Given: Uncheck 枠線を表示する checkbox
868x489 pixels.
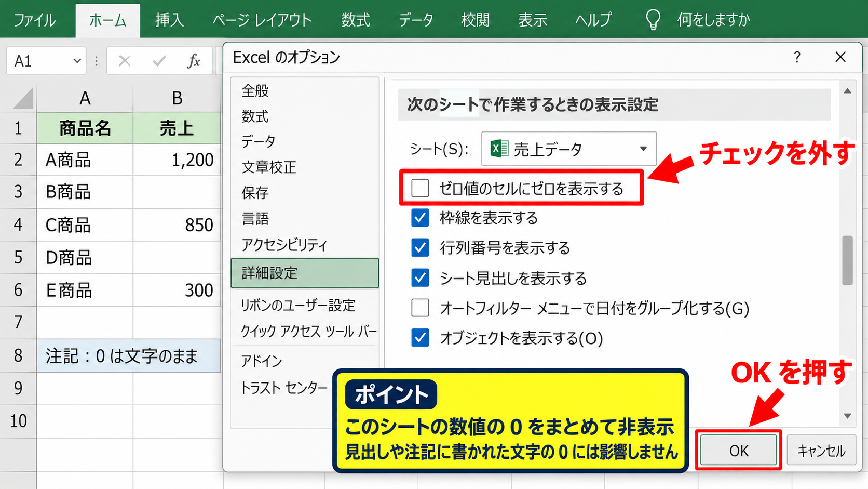Looking at the screenshot, I should click(420, 218).
